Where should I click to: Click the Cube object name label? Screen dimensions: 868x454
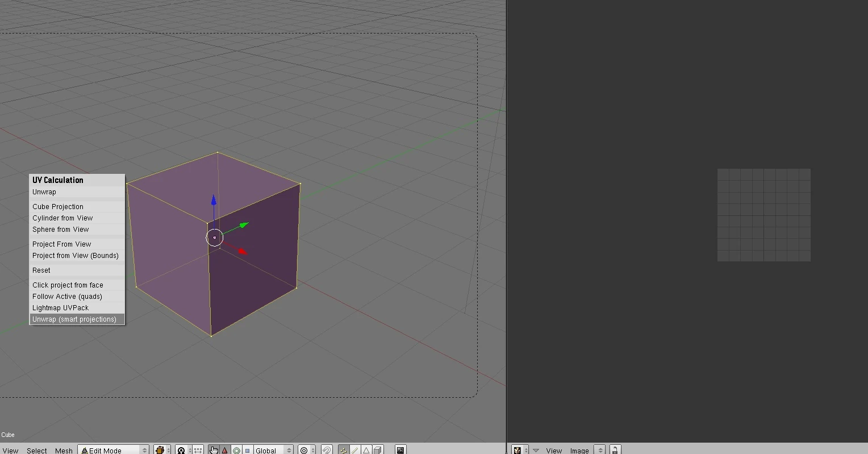point(8,435)
